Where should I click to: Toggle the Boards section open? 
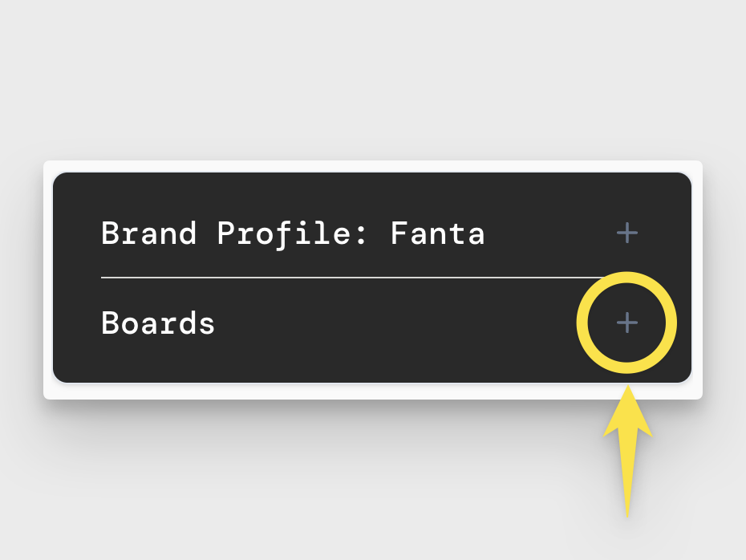click(x=626, y=323)
